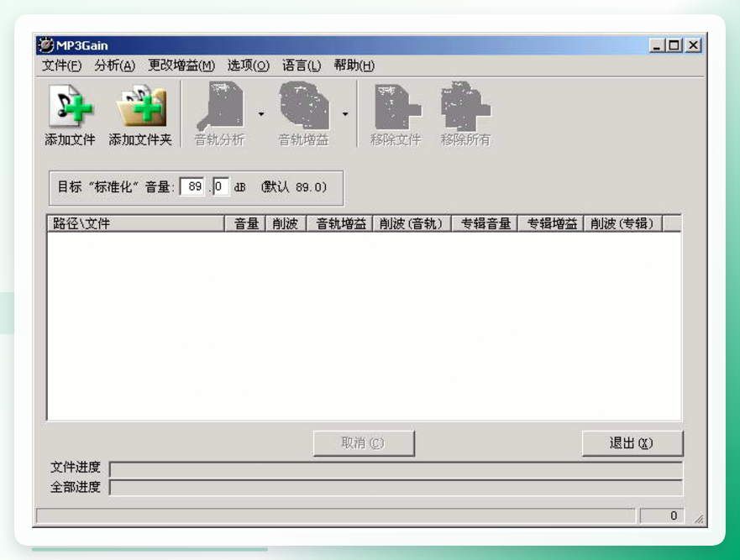This screenshot has width=740, height=560.
Task: Expand the dropdown arrow beside 音轨分析
Action: pos(261,113)
